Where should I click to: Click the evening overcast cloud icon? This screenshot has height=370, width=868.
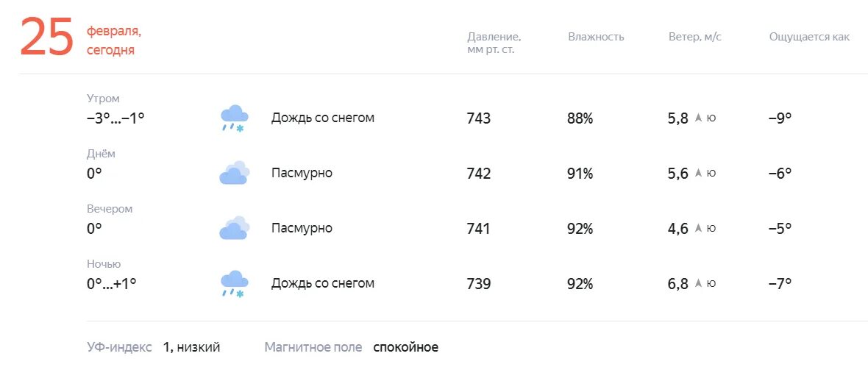[x=234, y=227]
